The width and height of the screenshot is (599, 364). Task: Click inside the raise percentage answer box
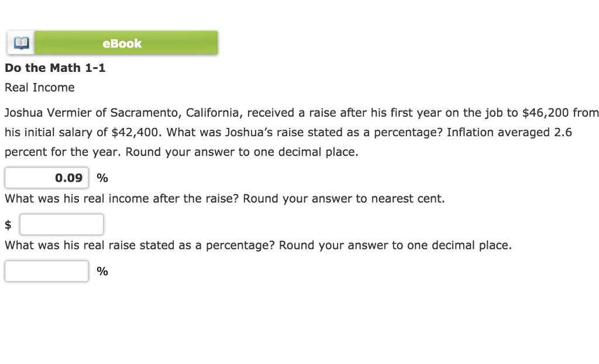tap(46, 178)
